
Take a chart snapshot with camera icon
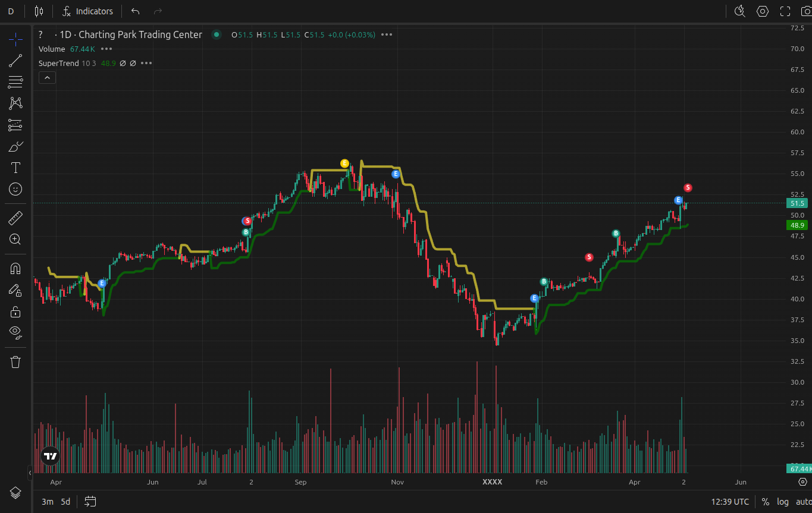[805, 11]
